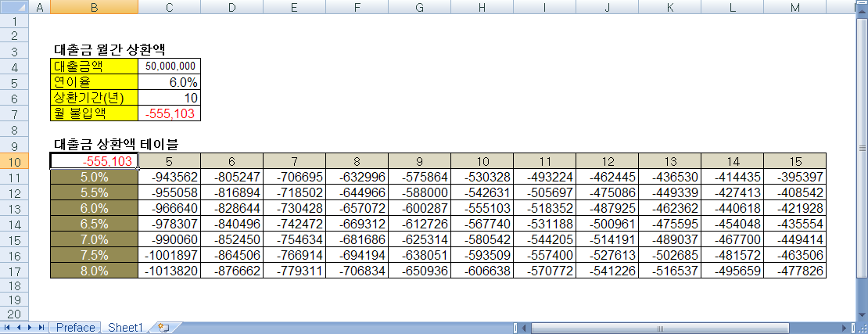Click the 대출금 상환액 테이블 heading
Image resolution: width=868 pixels, height=334 pixels.
pyautogui.click(x=116, y=145)
